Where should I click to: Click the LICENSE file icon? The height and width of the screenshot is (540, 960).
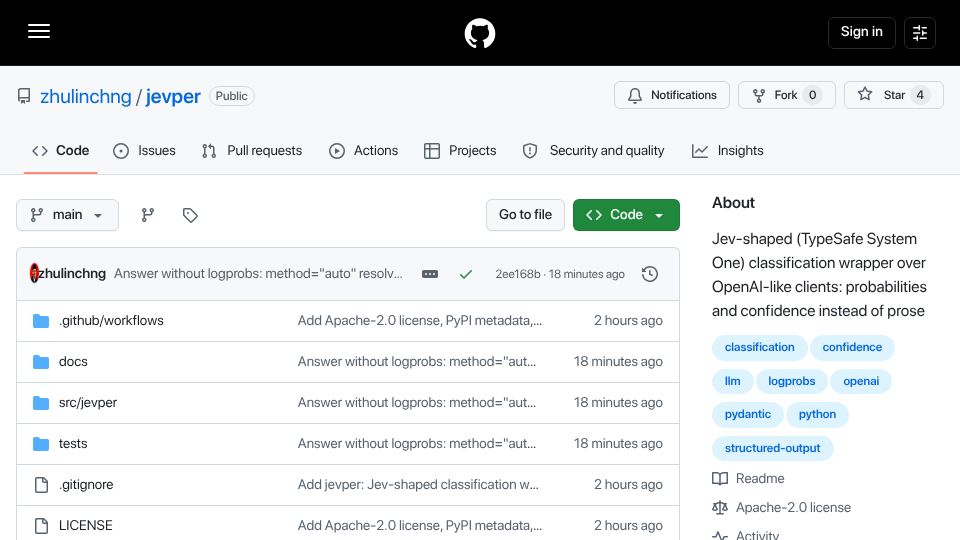[41, 526]
